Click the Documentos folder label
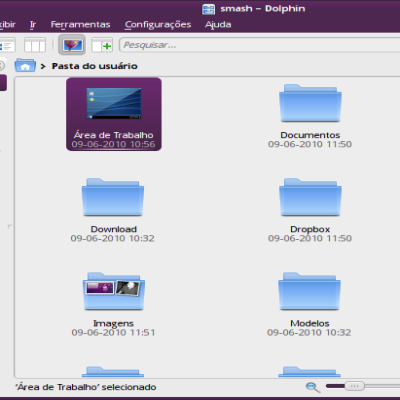 310,135
